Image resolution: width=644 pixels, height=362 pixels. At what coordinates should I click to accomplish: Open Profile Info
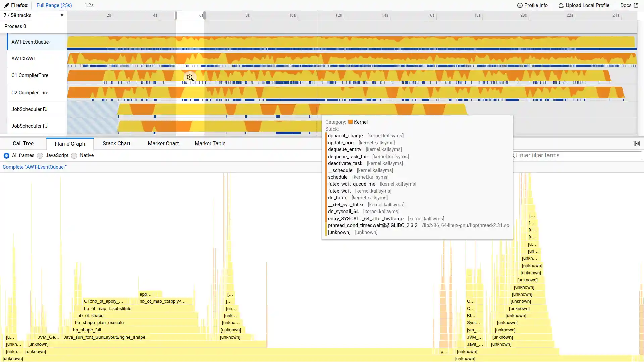pyautogui.click(x=533, y=5)
